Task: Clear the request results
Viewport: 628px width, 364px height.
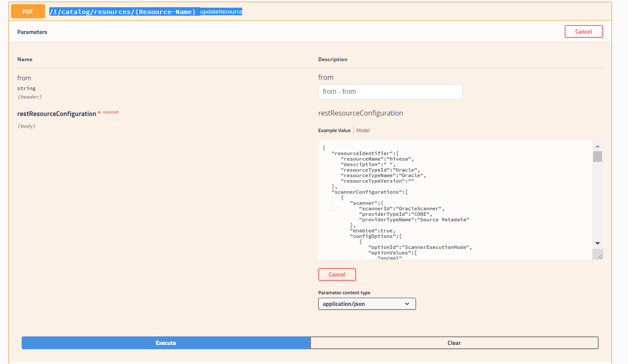Action: pyautogui.click(x=454, y=343)
